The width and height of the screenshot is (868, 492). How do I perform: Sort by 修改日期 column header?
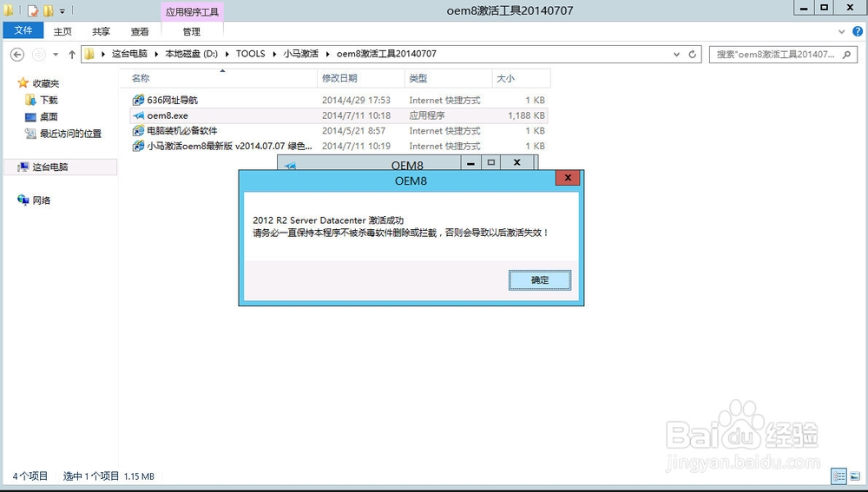point(361,79)
